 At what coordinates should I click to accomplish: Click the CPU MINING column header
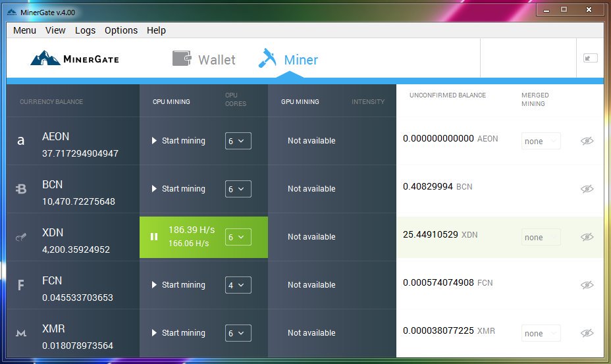coord(171,102)
